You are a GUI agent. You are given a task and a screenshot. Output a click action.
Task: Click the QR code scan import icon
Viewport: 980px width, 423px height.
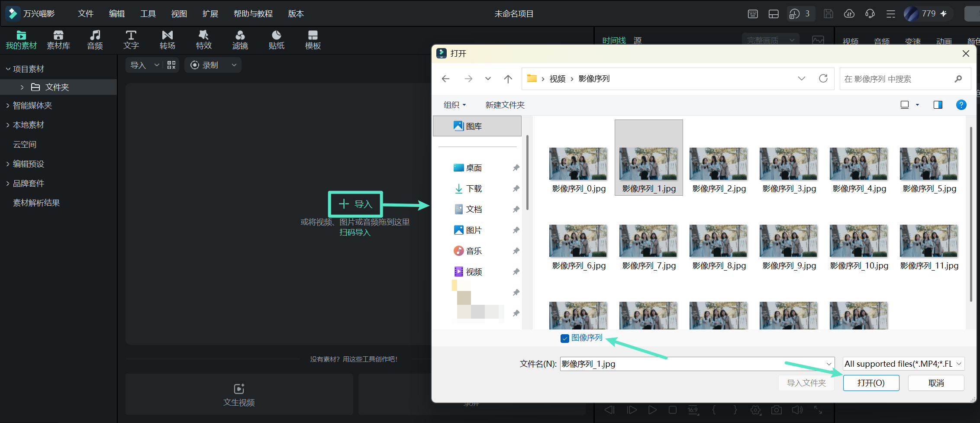pyautogui.click(x=171, y=65)
